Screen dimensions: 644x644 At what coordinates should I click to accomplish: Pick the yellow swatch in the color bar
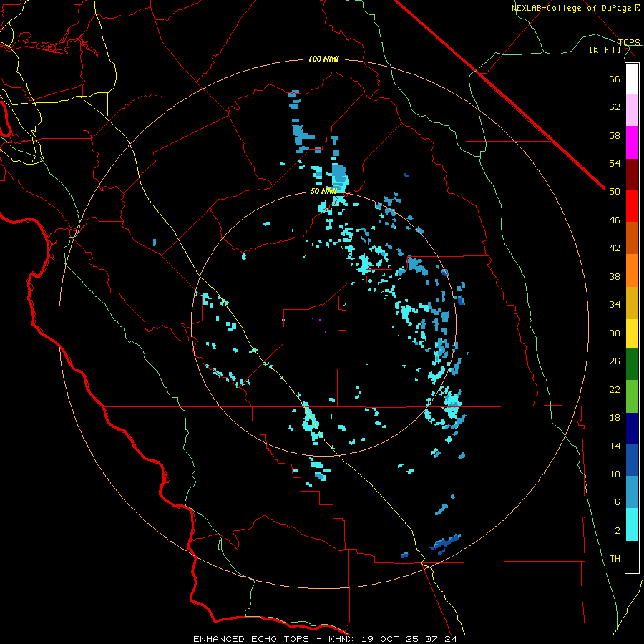click(x=632, y=333)
